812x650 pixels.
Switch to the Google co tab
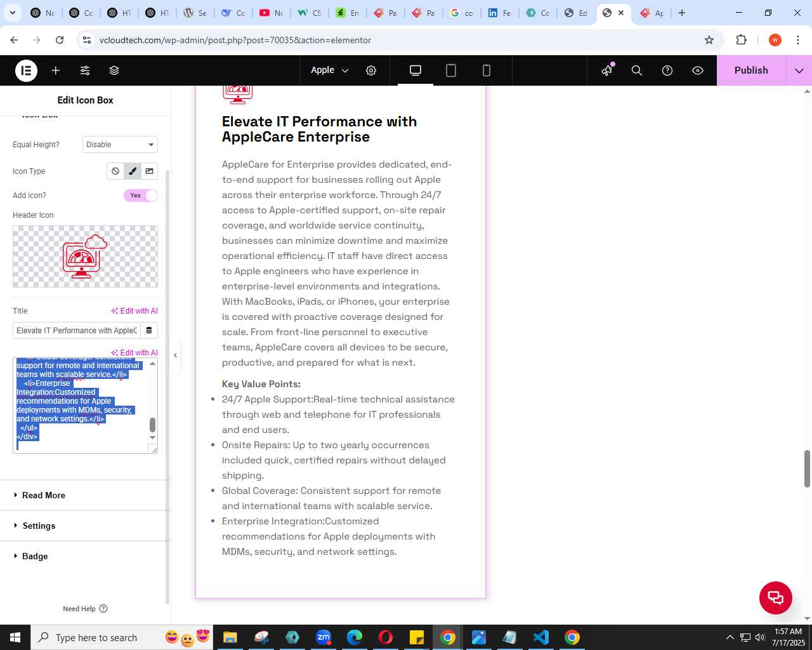[x=462, y=13]
